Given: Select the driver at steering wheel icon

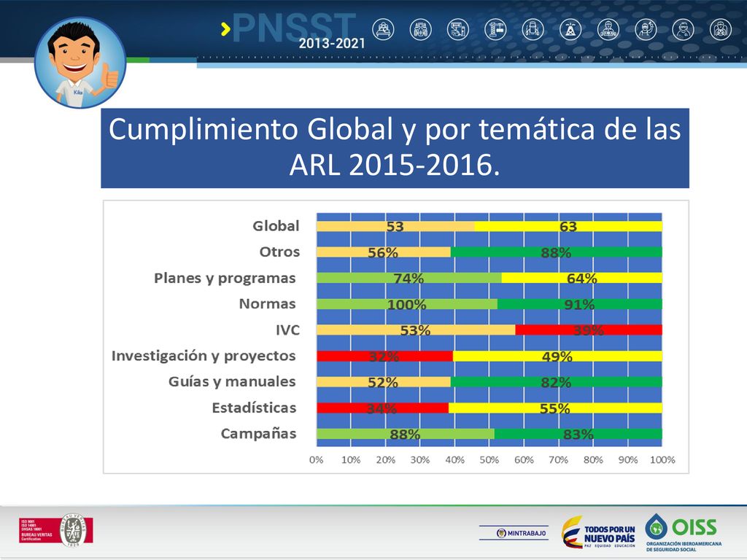Looking at the screenshot, I should [721, 29].
